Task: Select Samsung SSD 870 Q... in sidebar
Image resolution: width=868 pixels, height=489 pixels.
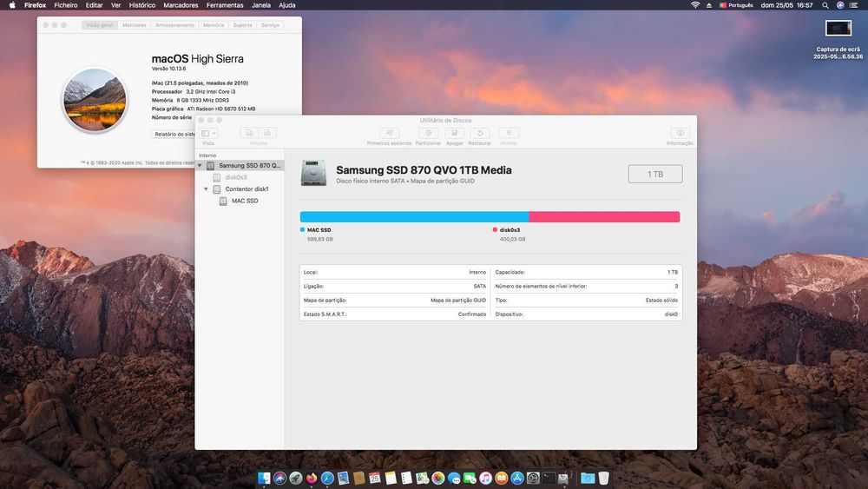Action: 240,166
